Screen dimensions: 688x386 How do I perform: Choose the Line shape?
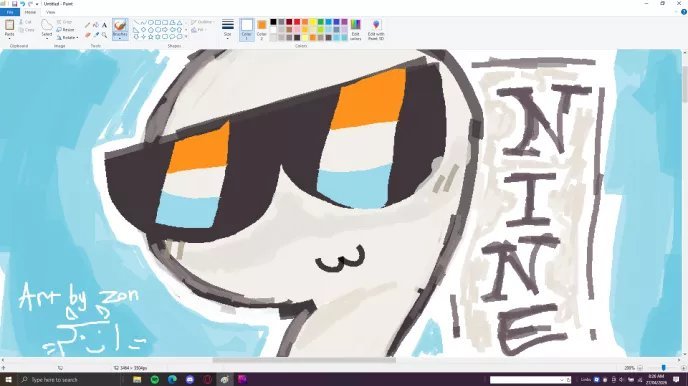pyautogui.click(x=136, y=22)
